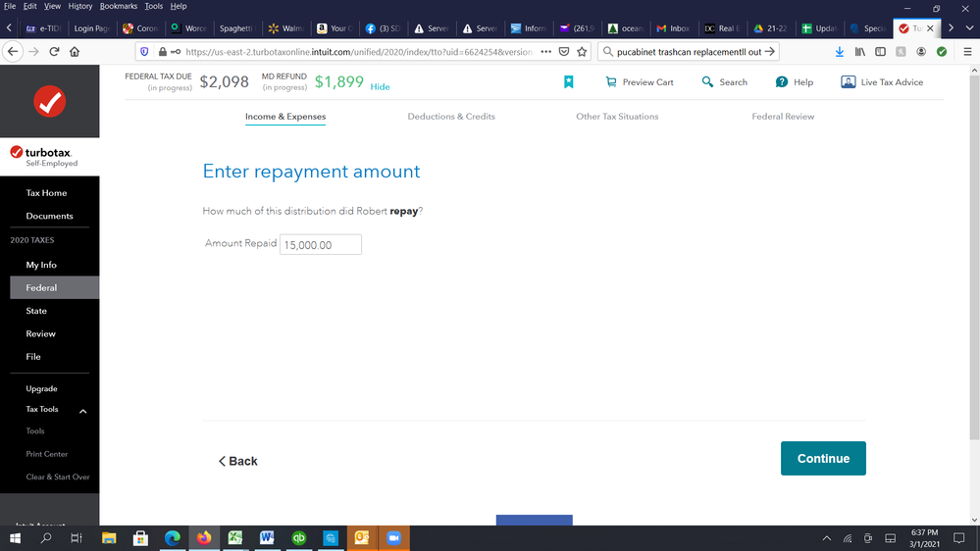This screenshot has width=980, height=551.
Task: Save page to Pocket icon
Action: (564, 52)
